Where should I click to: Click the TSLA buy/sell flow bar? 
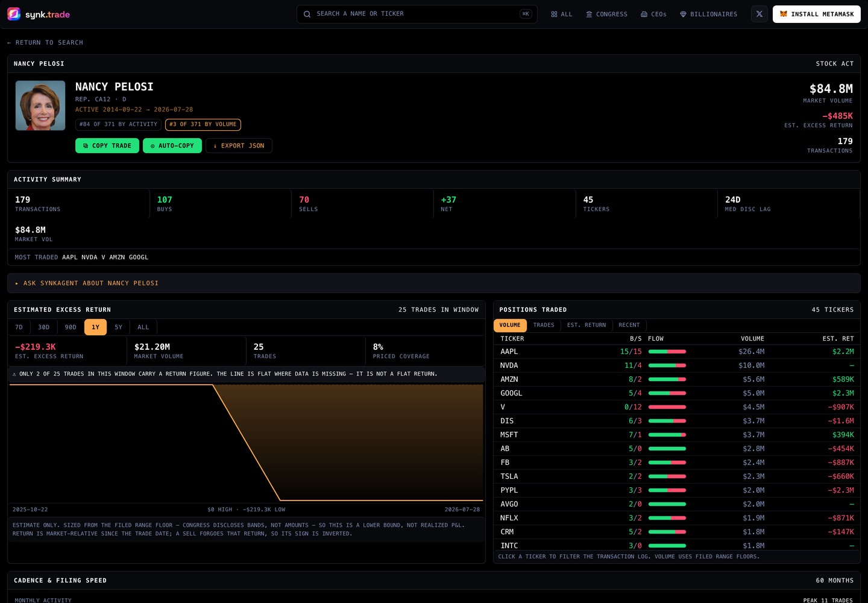click(x=667, y=476)
